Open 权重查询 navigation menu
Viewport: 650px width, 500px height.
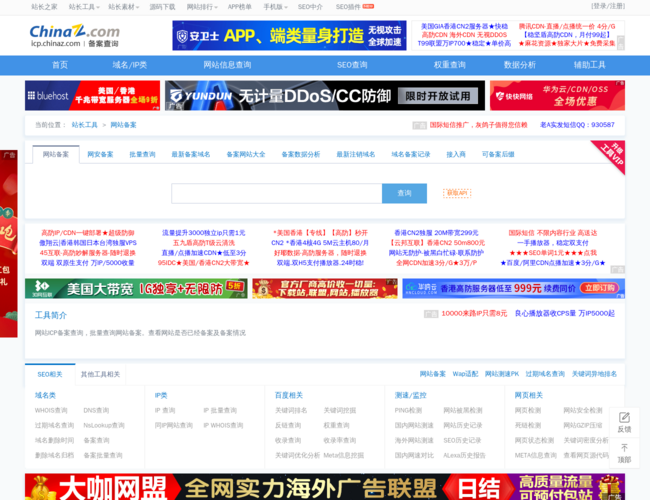click(x=450, y=65)
